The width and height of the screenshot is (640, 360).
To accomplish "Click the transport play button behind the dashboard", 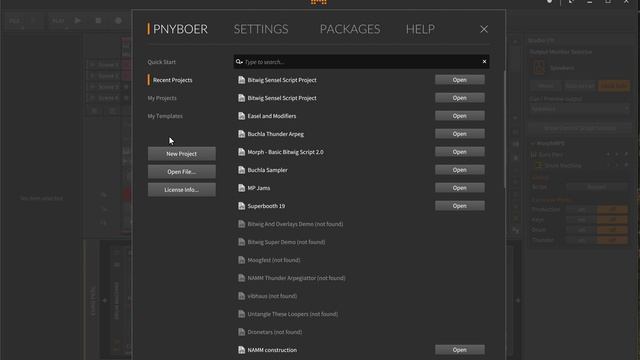I will pyautogui.click(x=78, y=20).
